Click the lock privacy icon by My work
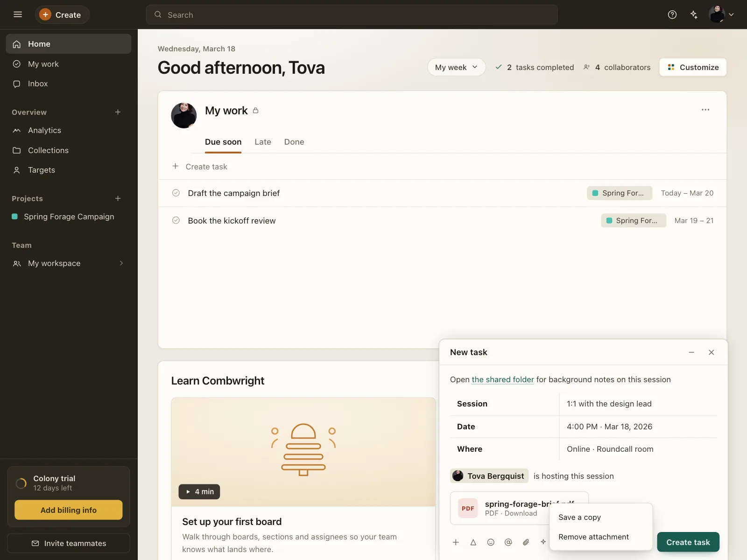This screenshot has height=560, width=747. click(255, 111)
